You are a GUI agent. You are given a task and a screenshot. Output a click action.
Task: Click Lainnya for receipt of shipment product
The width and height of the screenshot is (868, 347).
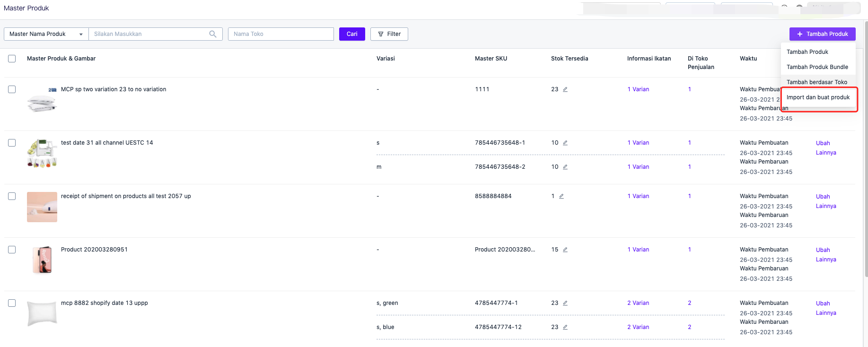[x=826, y=206]
